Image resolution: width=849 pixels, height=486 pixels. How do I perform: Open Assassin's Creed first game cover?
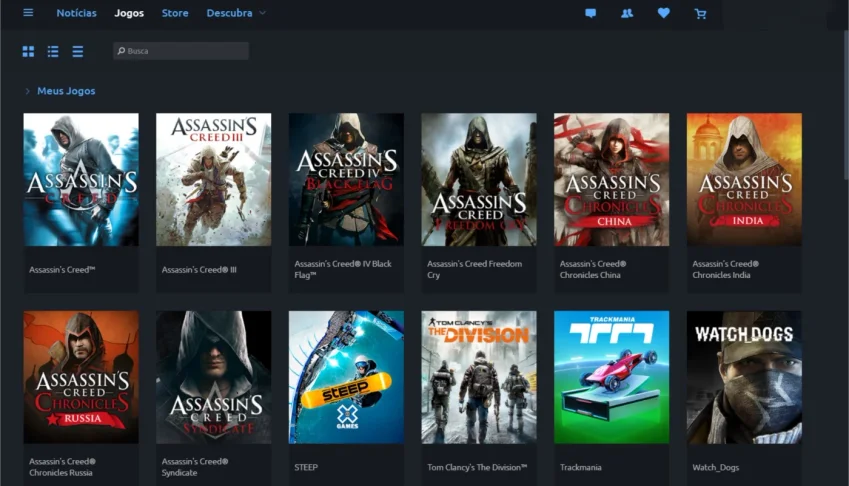click(x=81, y=179)
